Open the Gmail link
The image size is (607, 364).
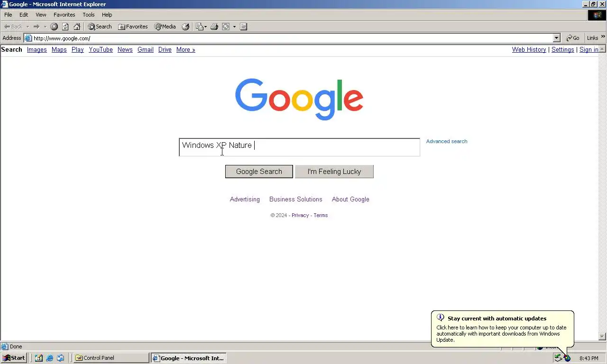[146, 49]
